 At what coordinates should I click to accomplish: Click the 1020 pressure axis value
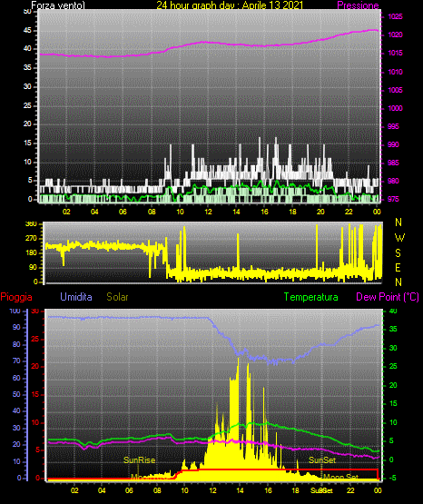[x=395, y=35]
